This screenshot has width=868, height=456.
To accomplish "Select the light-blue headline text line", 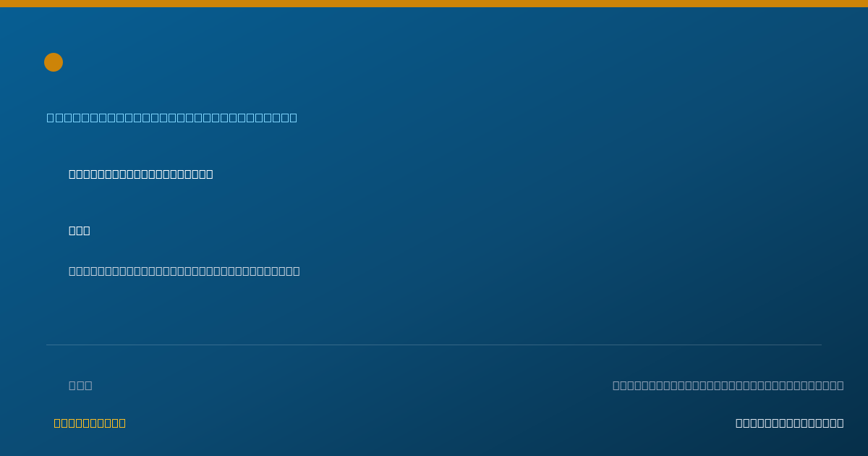I will (x=172, y=117).
